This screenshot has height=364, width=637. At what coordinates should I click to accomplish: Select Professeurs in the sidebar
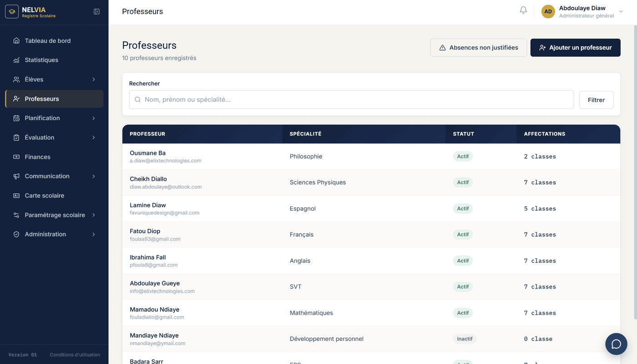[x=54, y=99]
